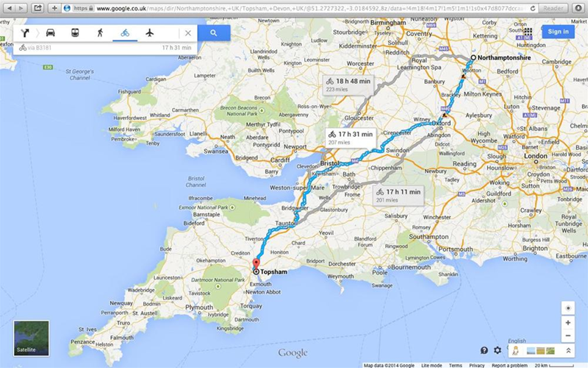Open the map settings gear
Image resolution: width=588 pixels, height=368 pixels.
pyautogui.click(x=498, y=350)
